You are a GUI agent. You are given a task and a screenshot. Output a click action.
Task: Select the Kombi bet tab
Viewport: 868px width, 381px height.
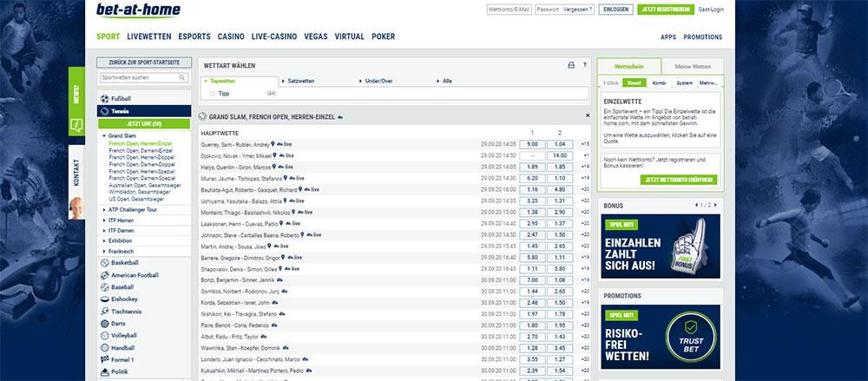tap(660, 83)
